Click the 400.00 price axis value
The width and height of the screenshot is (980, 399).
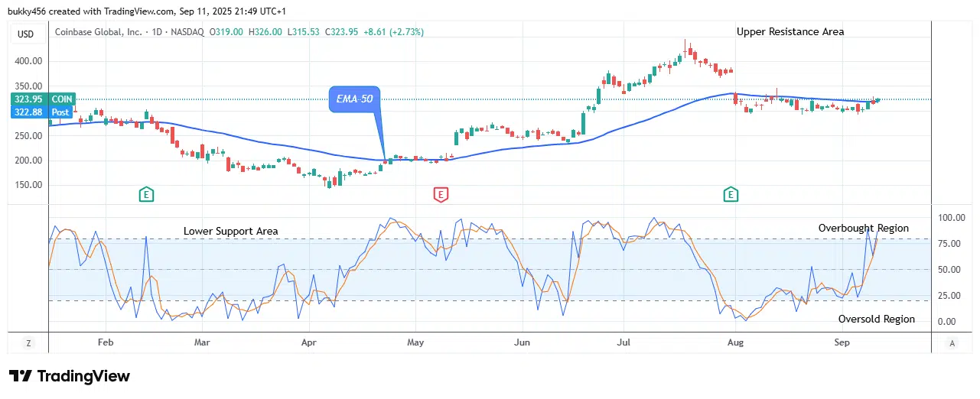(28, 61)
